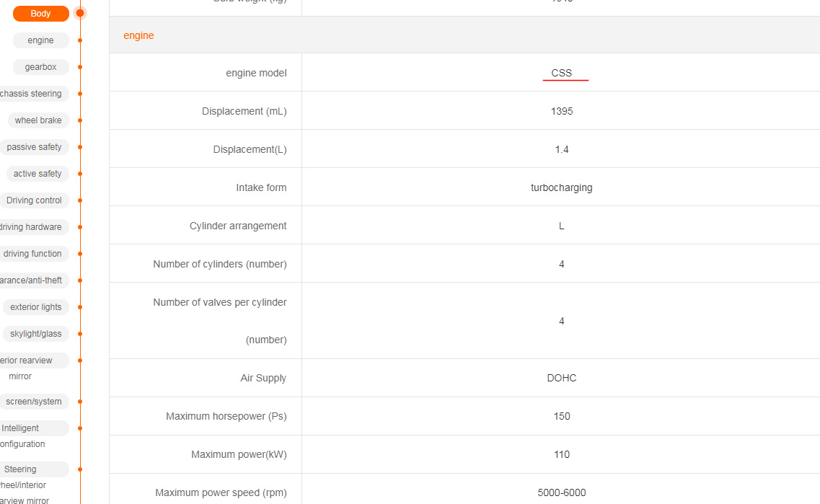Navigate to skylight/glass section
820x504 pixels.
point(36,334)
